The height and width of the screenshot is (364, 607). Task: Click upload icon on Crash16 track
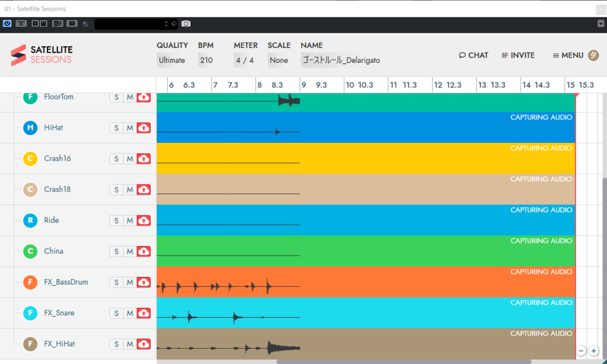[143, 159]
